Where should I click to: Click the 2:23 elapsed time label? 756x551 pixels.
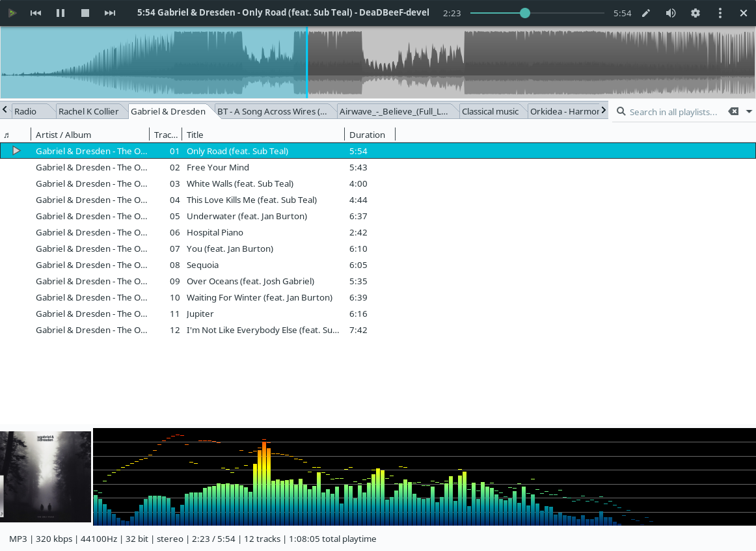[x=452, y=13]
